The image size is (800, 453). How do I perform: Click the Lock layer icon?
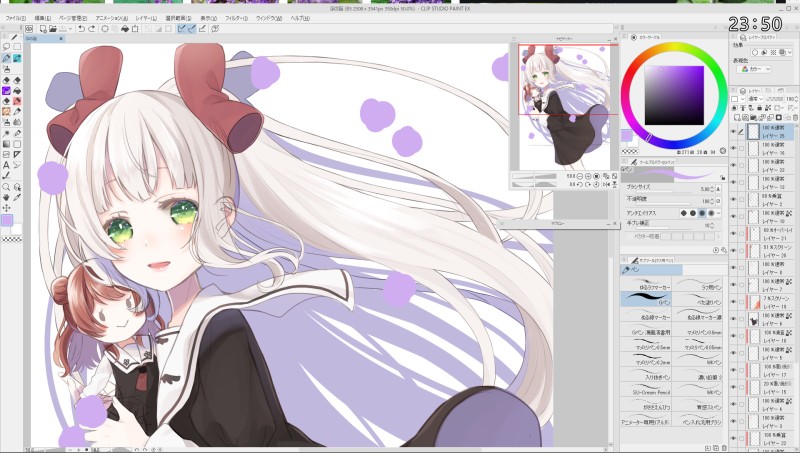click(760, 108)
